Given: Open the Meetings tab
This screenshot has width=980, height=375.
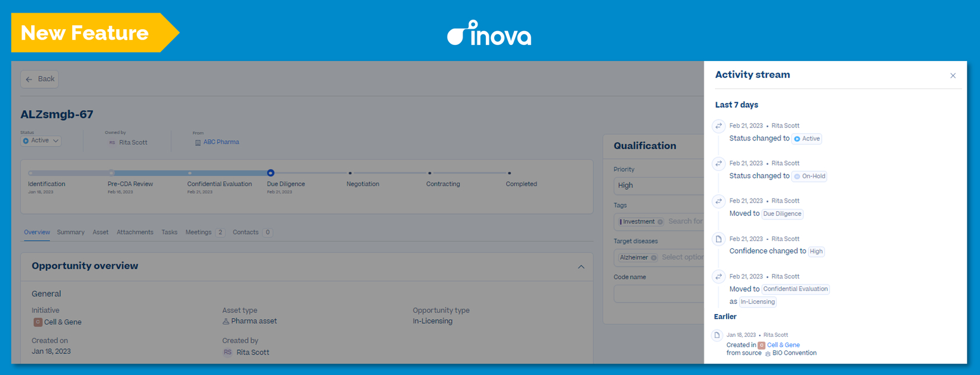Looking at the screenshot, I should pyautogui.click(x=205, y=232).
